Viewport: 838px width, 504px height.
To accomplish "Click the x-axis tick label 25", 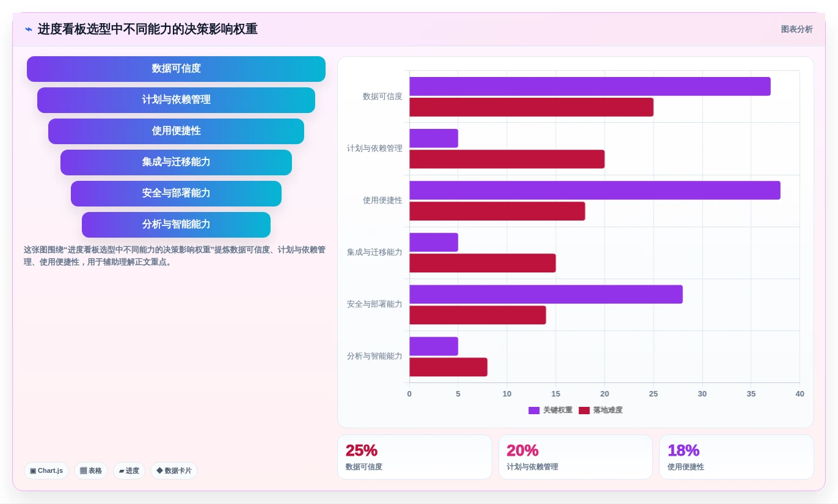I will (654, 394).
